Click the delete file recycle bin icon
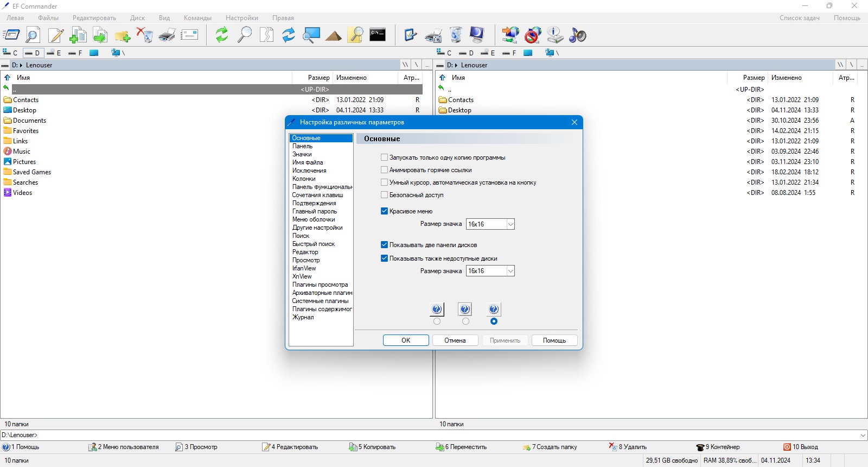 point(144,35)
